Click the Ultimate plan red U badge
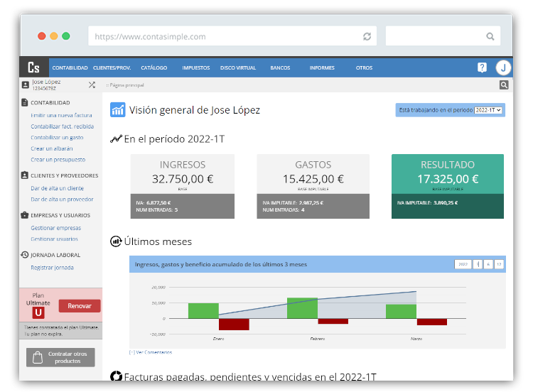This screenshot has height=392, width=533. click(38, 312)
